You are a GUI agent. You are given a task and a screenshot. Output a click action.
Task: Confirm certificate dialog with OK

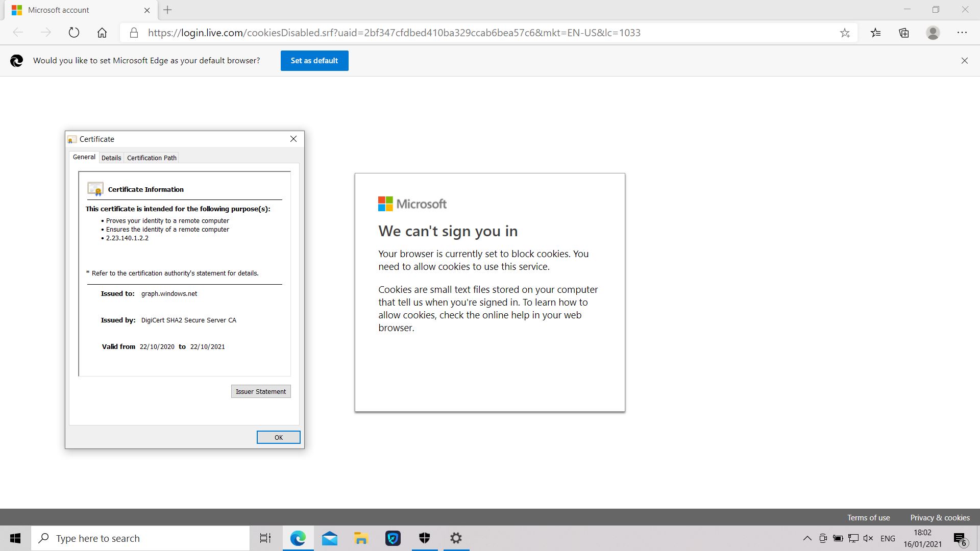point(278,437)
